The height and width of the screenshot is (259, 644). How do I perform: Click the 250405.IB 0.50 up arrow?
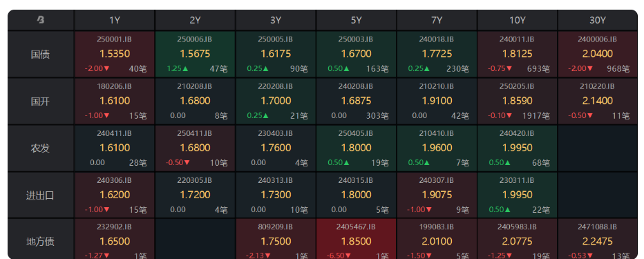pyautogui.click(x=347, y=162)
